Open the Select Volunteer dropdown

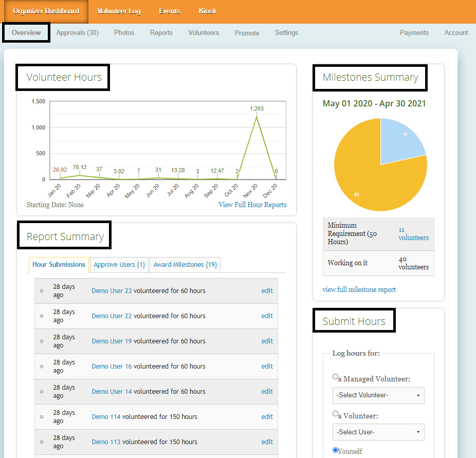(x=378, y=395)
